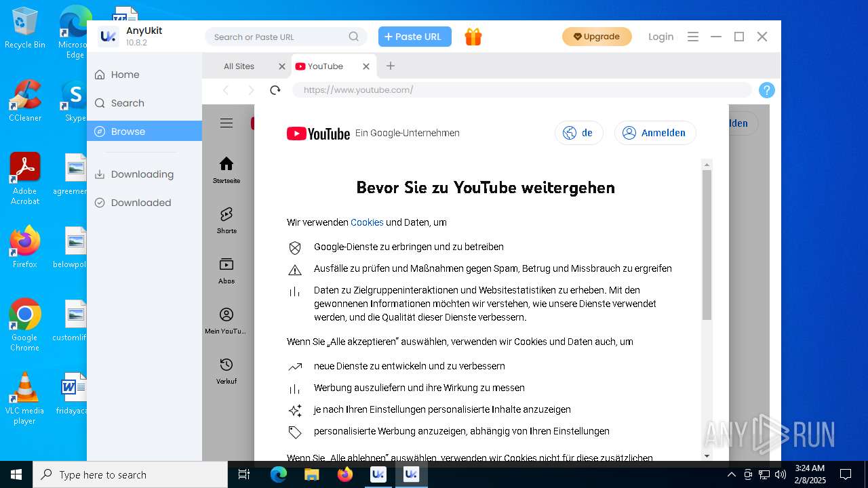Show hidden system tray icons
This screenshot has width=868, height=488.
coord(732,474)
